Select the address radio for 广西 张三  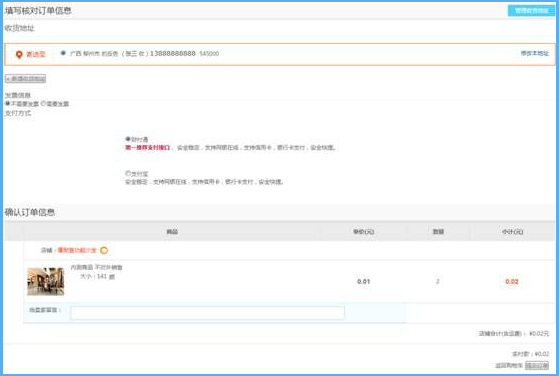(63, 53)
